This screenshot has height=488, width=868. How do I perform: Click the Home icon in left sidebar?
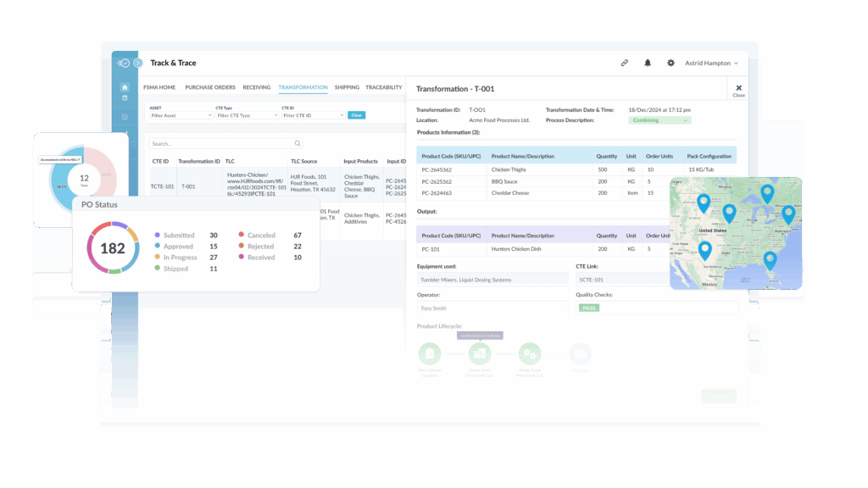125,87
